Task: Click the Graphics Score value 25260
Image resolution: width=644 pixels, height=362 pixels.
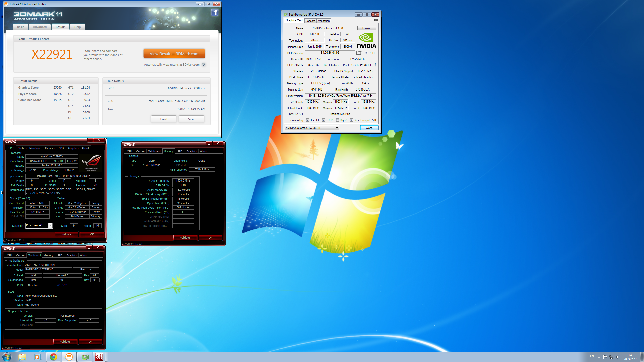Action: coord(57,88)
